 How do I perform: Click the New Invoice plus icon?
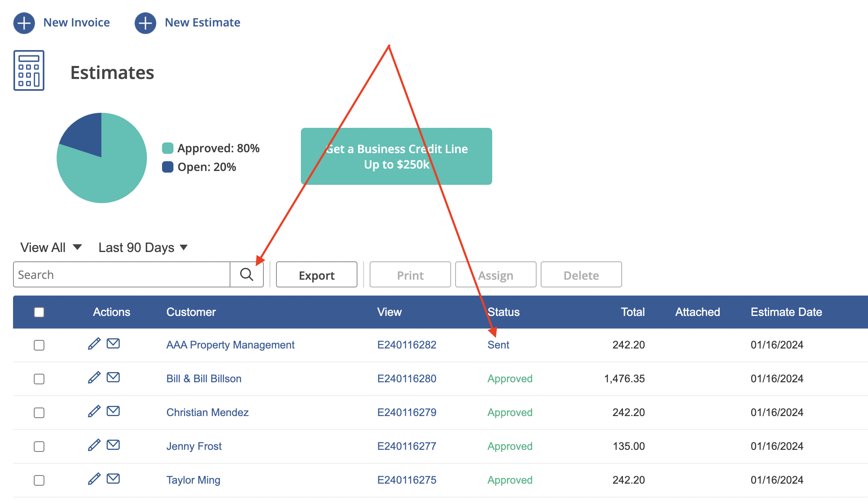tap(24, 23)
